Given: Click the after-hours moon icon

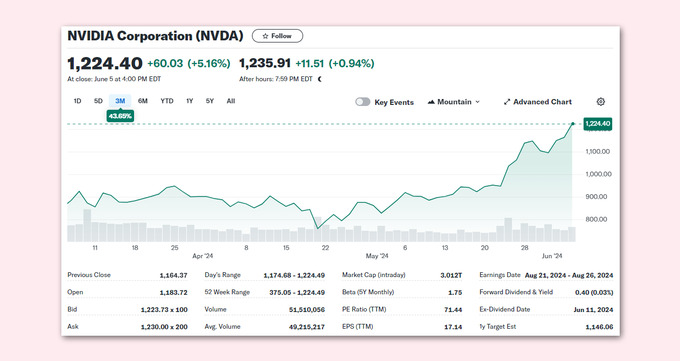Looking at the screenshot, I should (320, 79).
